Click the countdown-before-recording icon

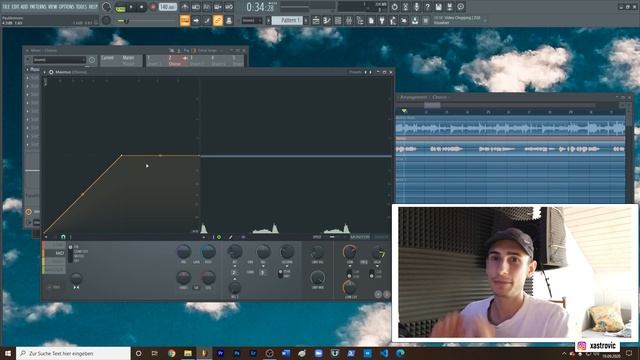[x=207, y=7]
